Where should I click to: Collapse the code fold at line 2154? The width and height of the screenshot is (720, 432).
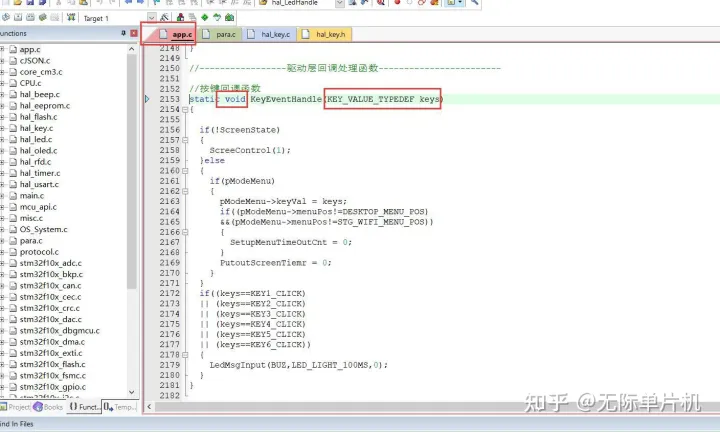coord(185,109)
